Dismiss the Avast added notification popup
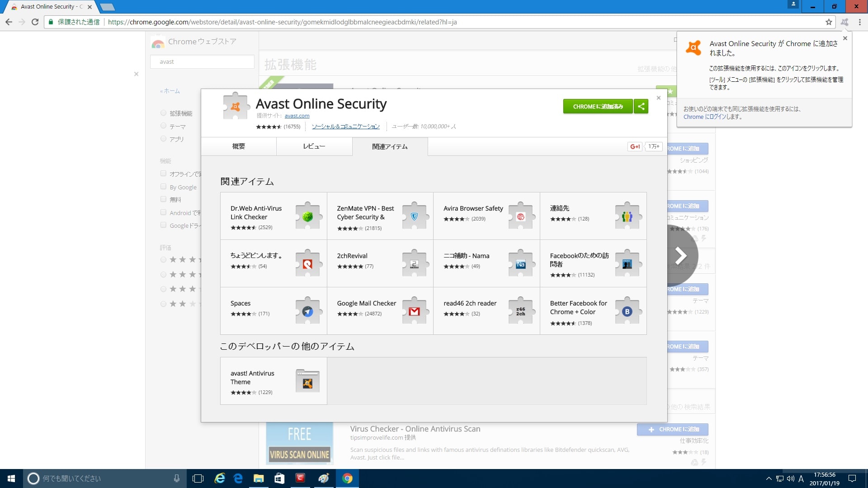The width and height of the screenshot is (868, 488). click(x=845, y=38)
